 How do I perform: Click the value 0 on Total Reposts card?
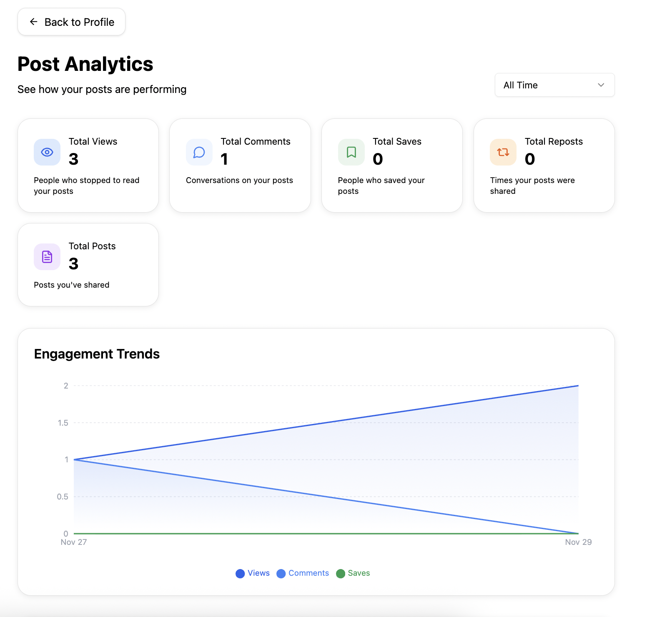530,159
